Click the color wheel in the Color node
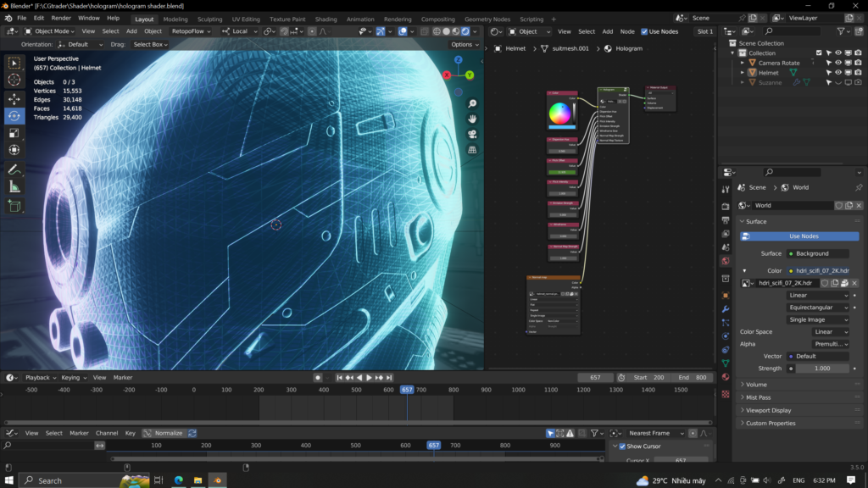The width and height of the screenshot is (868, 488). (560, 113)
